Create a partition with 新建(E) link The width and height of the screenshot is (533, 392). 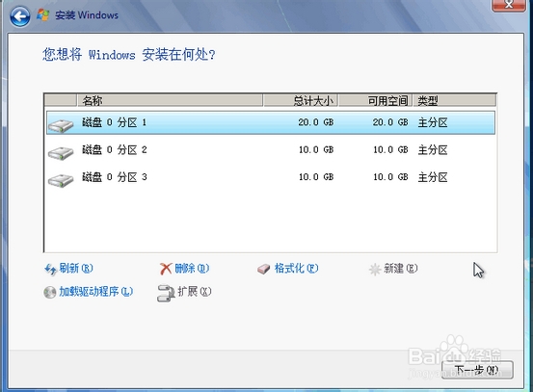click(401, 269)
